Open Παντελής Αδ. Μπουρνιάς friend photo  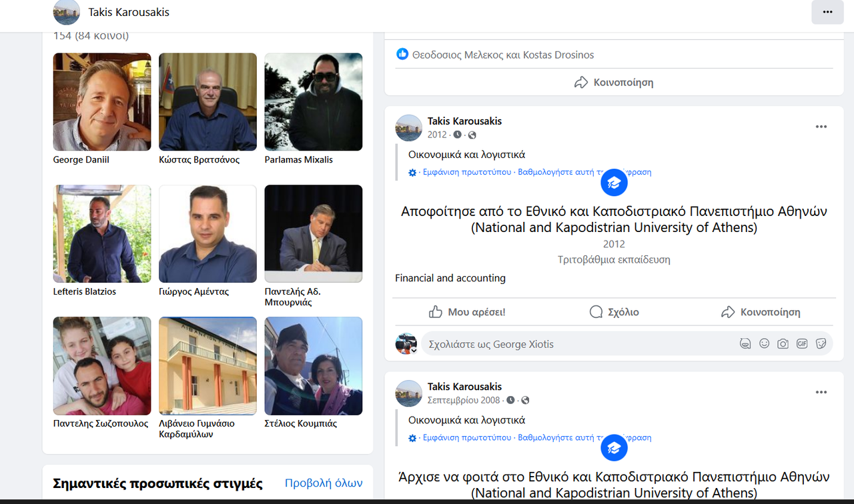click(314, 234)
